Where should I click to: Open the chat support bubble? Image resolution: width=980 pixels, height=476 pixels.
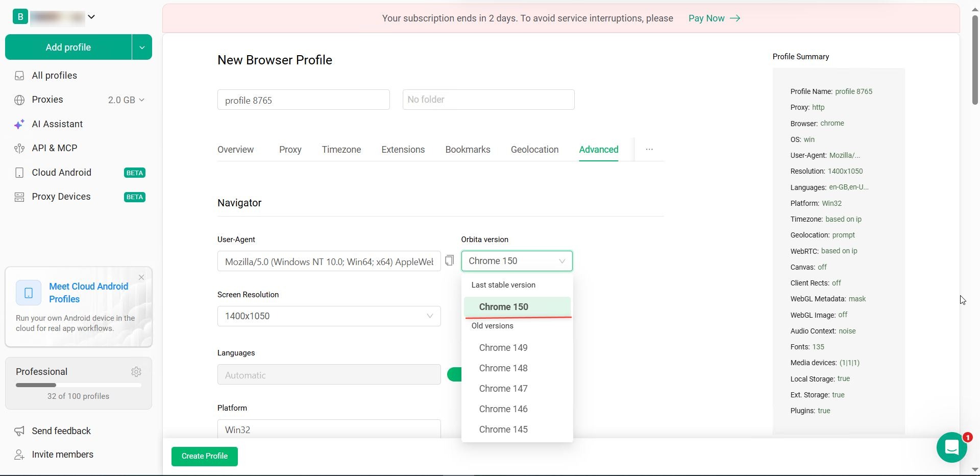[x=952, y=447]
